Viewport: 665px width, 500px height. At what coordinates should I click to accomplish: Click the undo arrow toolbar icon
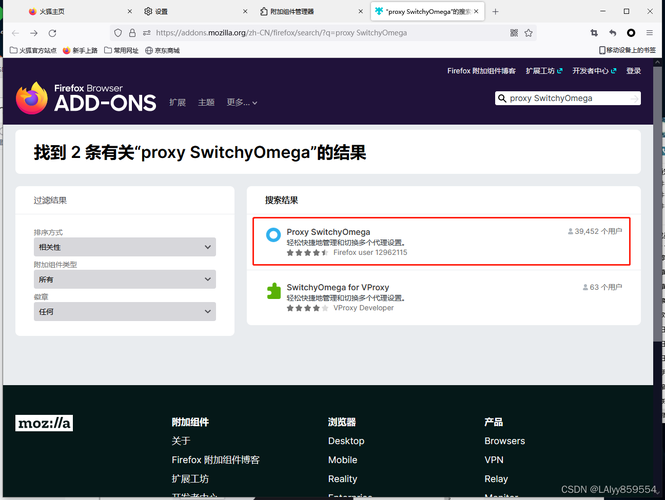coord(612,33)
